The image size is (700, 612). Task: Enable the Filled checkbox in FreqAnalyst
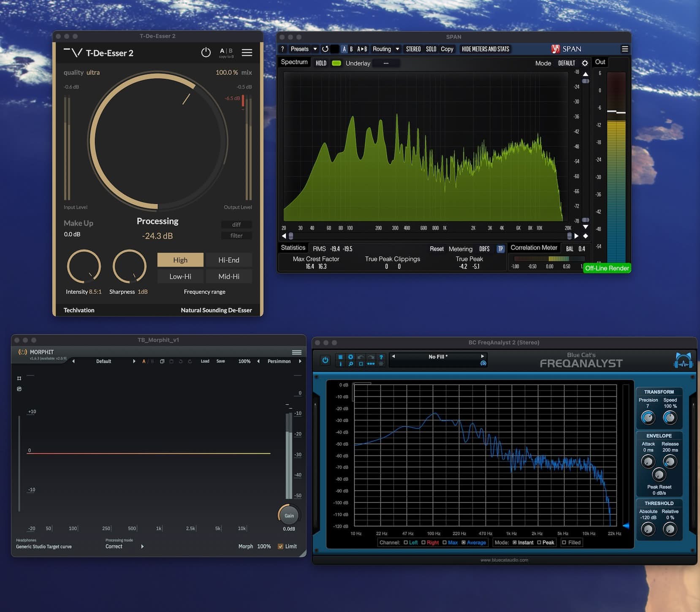pyautogui.click(x=564, y=542)
